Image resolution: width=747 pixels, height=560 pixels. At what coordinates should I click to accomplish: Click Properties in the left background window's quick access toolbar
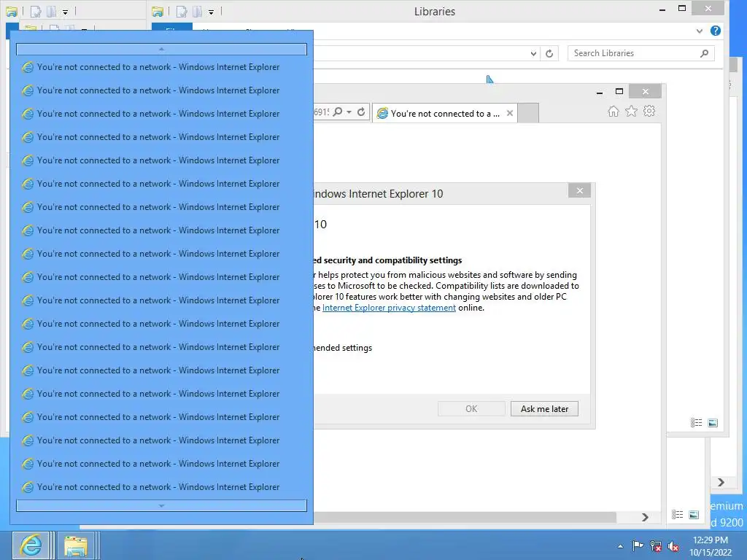tap(36, 11)
